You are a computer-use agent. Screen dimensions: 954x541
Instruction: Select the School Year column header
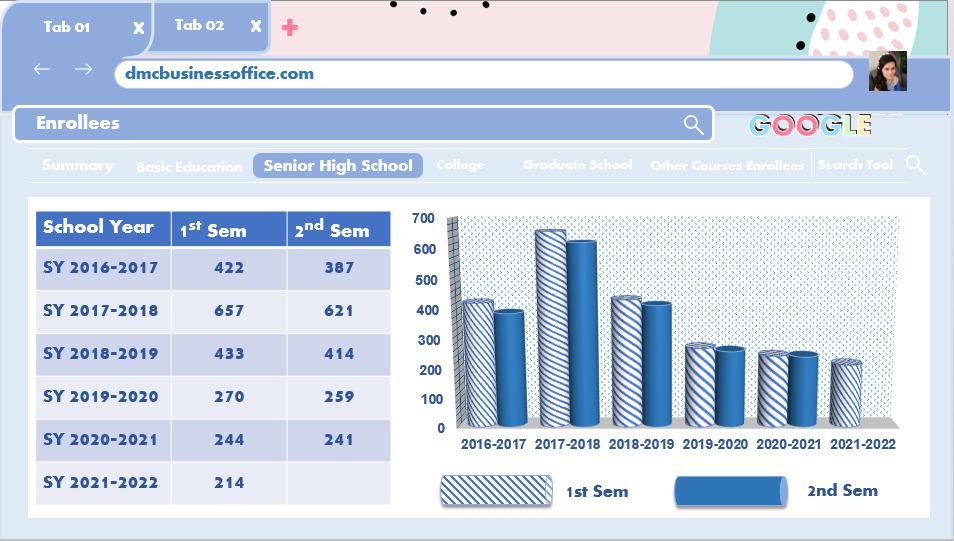pyautogui.click(x=103, y=228)
